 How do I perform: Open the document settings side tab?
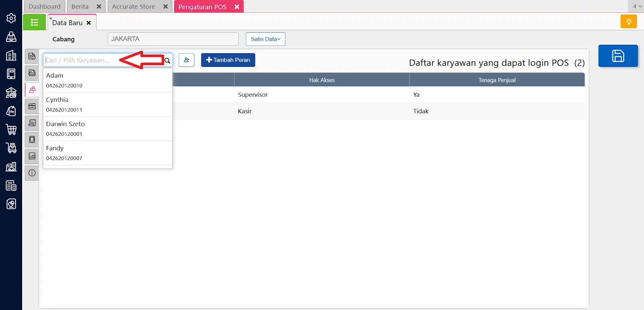click(32, 56)
